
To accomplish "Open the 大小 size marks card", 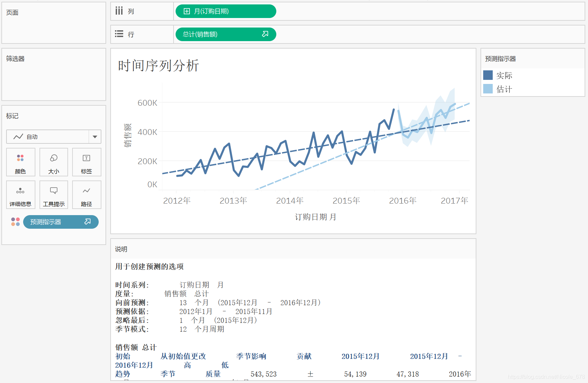I will coord(54,162).
